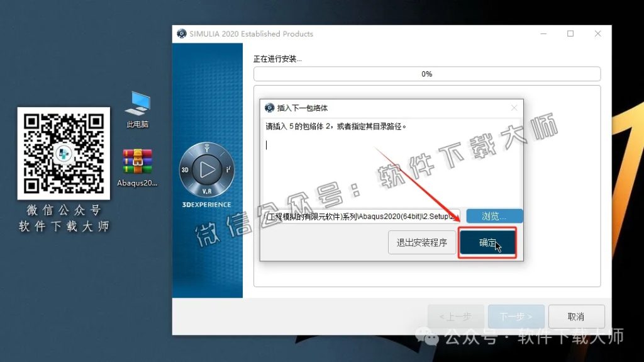
Task: Click 退出安装程序 to quit installer
Action: (422, 243)
